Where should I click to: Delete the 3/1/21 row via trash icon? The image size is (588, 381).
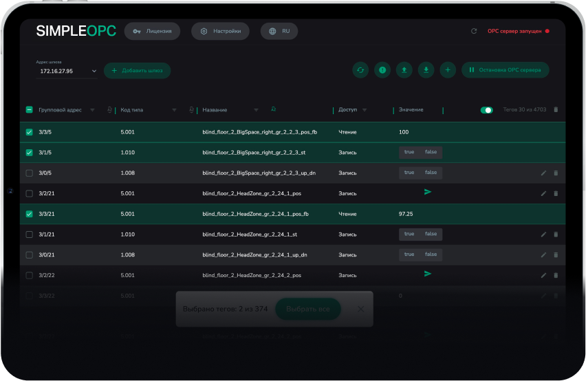click(x=556, y=235)
